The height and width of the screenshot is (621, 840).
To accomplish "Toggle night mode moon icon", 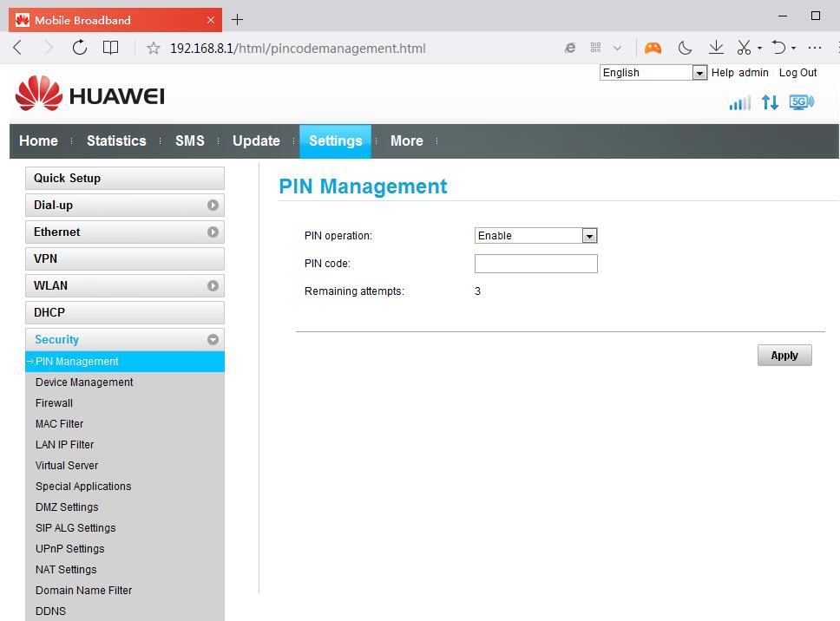I will pos(685,48).
